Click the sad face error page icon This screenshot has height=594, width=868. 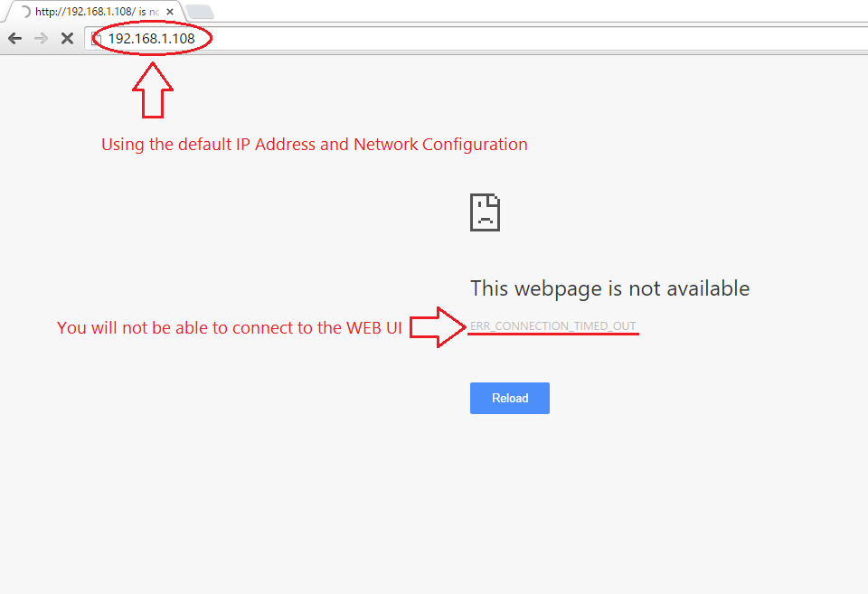[x=485, y=212]
